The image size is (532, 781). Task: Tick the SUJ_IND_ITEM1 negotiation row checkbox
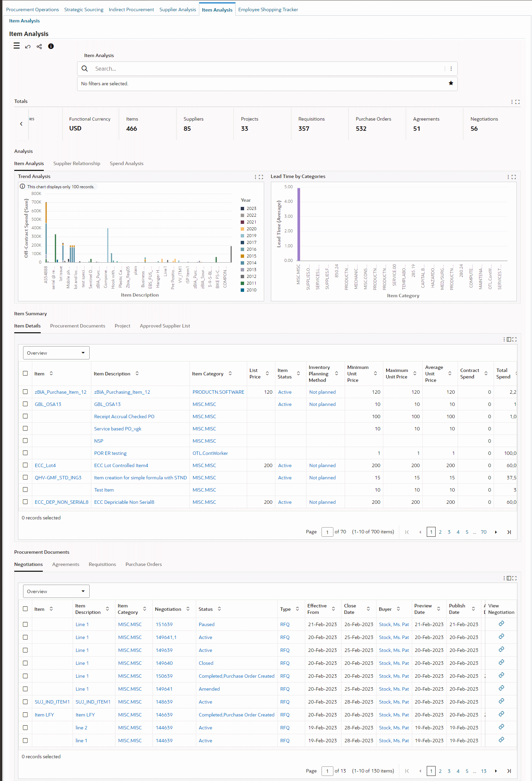(25, 702)
